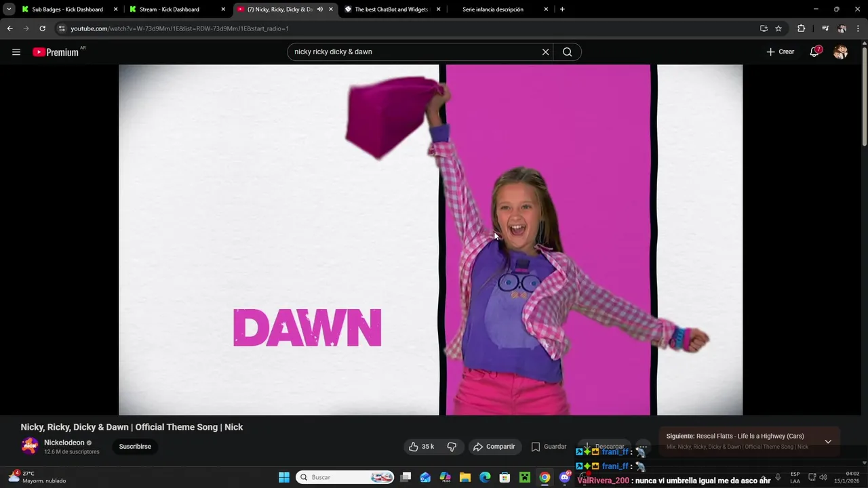Install app icon in address bar
The image size is (868, 488).
764,28
